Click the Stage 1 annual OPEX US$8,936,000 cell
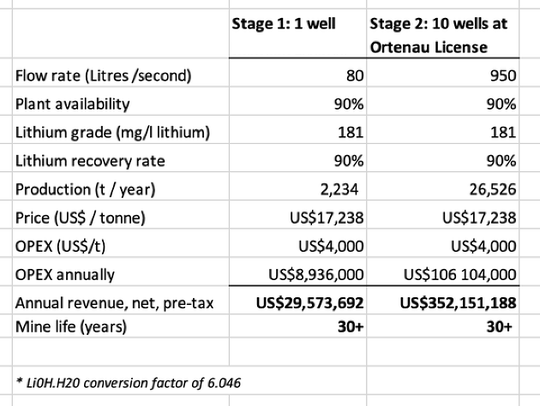Viewport: 540px width, 406px height. point(298,274)
